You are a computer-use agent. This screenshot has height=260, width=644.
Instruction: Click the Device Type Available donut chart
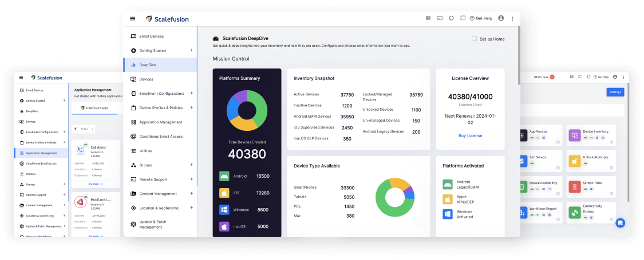pos(395,198)
